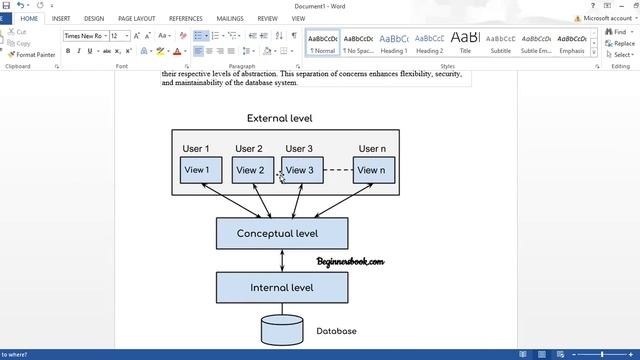Sort the selected text

click(279, 36)
